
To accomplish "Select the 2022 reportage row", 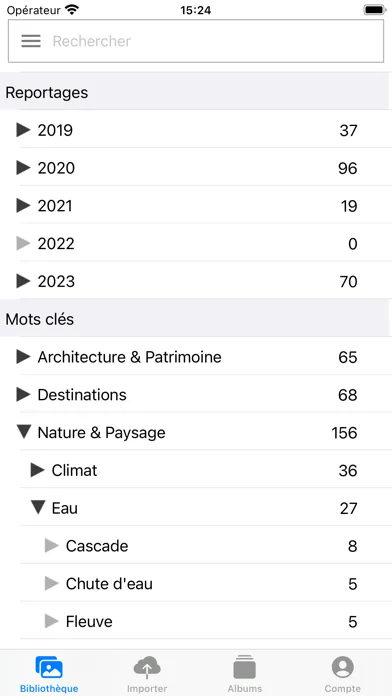I will coord(196,243).
